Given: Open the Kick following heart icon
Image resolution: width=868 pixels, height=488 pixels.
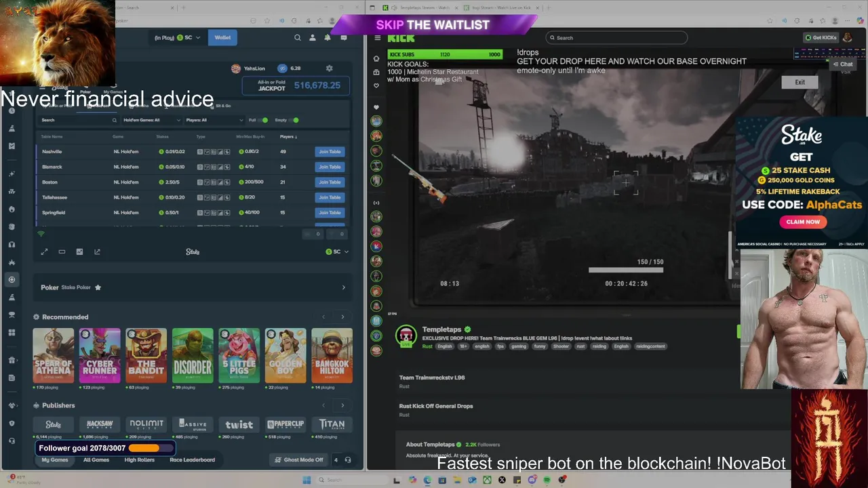Looking at the screenshot, I should point(376,85).
